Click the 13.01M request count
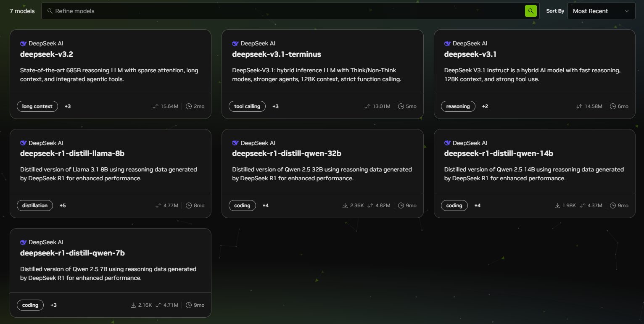The width and height of the screenshot is (644, 324). point(382,106)
